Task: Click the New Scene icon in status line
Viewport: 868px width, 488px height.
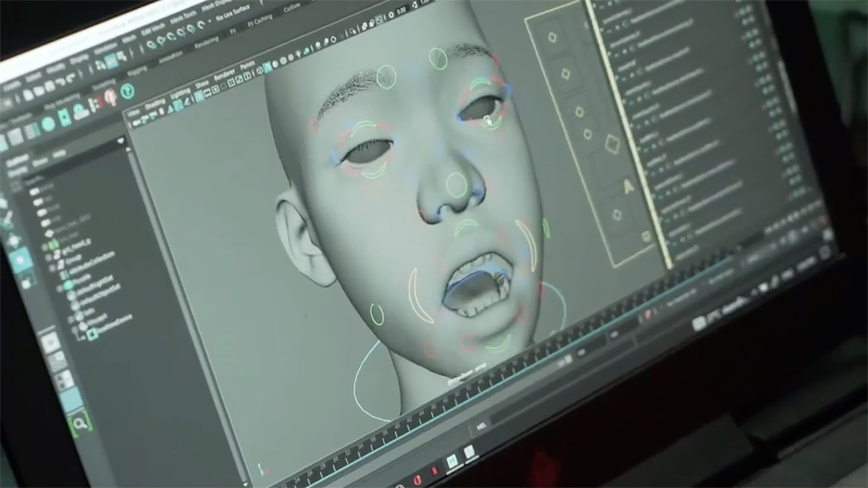Action: coord(28,94)
